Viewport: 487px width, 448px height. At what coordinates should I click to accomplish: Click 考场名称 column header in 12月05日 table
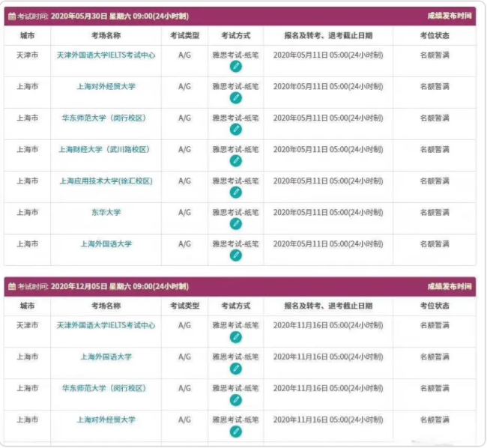(106, 306)
